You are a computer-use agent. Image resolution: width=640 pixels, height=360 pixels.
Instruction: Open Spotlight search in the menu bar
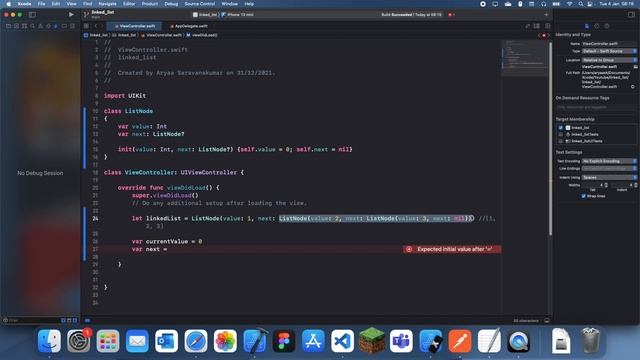tap(580, 4)
